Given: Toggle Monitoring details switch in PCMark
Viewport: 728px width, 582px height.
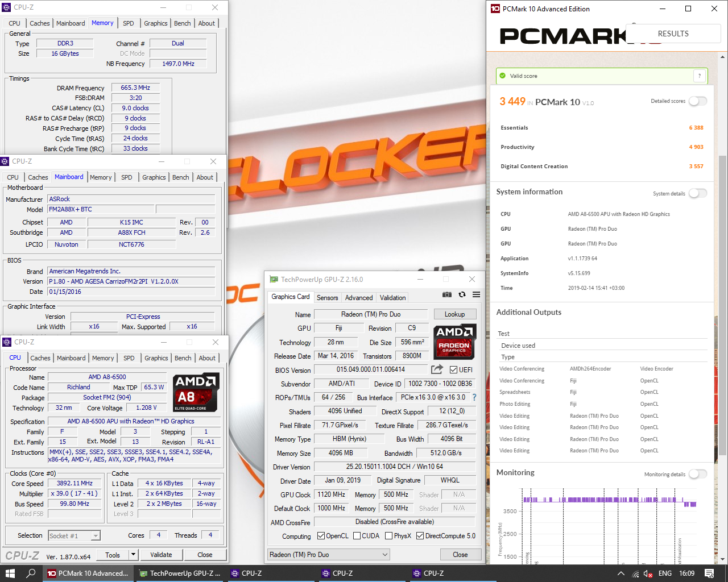Looking at the screenshot, I should (x=698, y=474).
